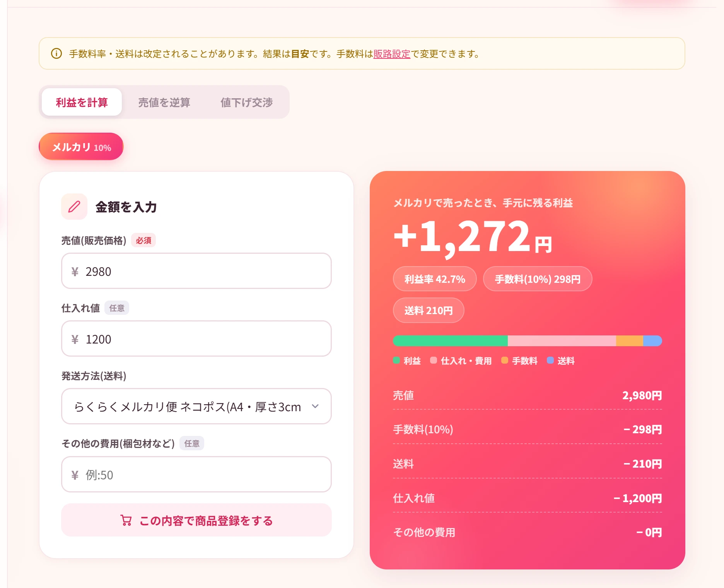This screenshot has width=724, height=588.
Task: Focus the その他の費用 input field
Action: [196, 475]
